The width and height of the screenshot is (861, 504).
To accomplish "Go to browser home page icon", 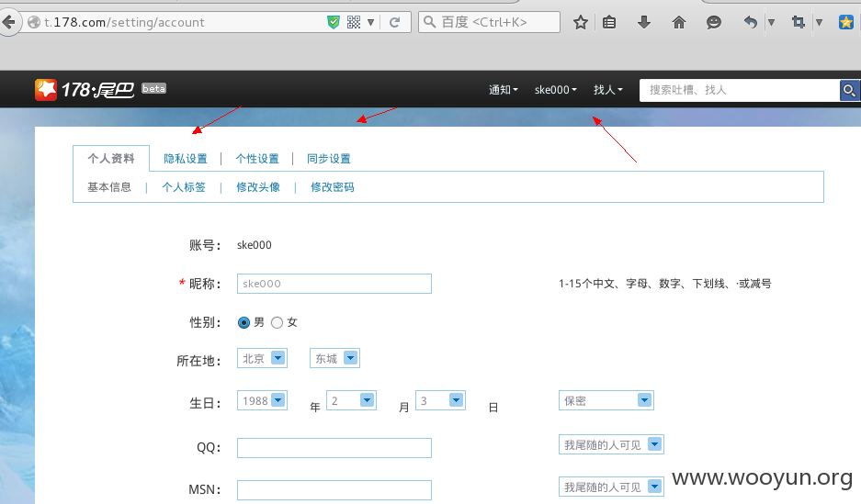I will tap(679, 22).
